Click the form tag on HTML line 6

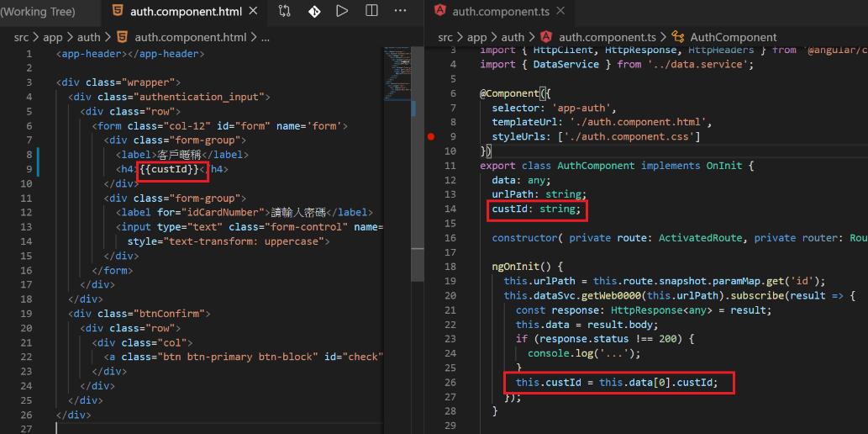220,126
